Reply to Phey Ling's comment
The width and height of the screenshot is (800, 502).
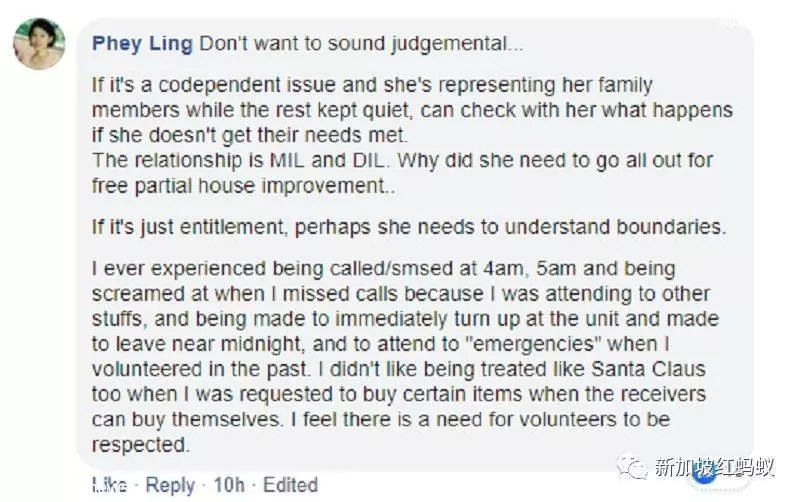click(x=170, y=485)
